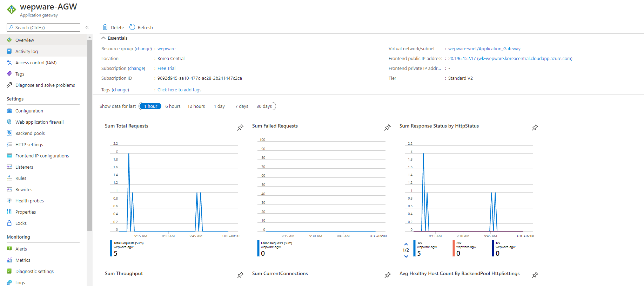Open the frontend public IP address link
Screen dimensions: 644x286
[510, 59]
